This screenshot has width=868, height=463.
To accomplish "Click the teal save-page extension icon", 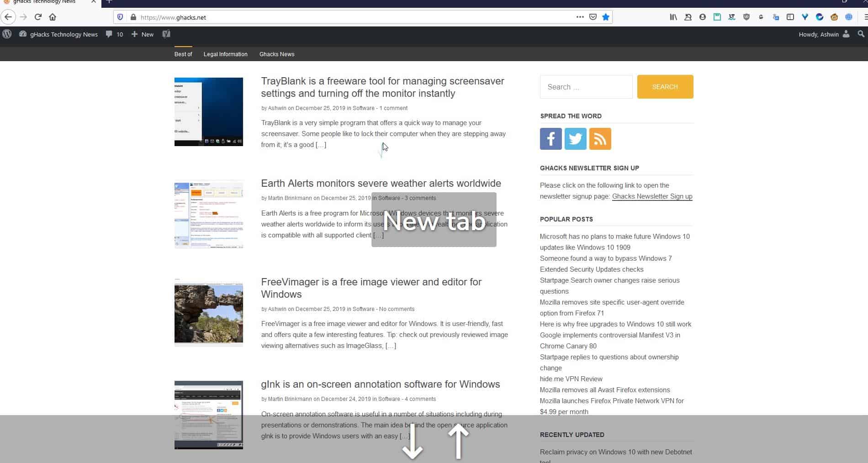I will 717,17.
